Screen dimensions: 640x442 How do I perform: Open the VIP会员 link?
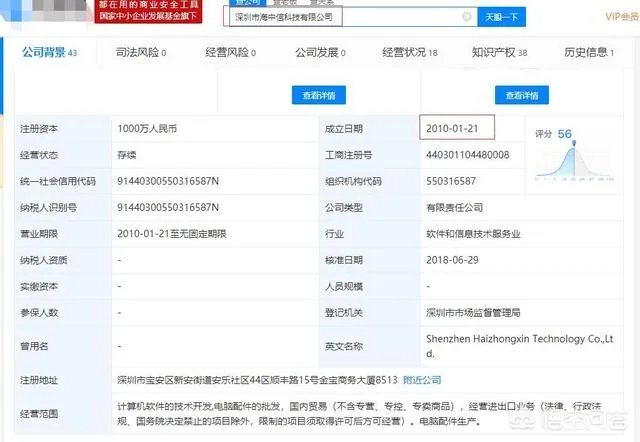click(x=622, y=17)
